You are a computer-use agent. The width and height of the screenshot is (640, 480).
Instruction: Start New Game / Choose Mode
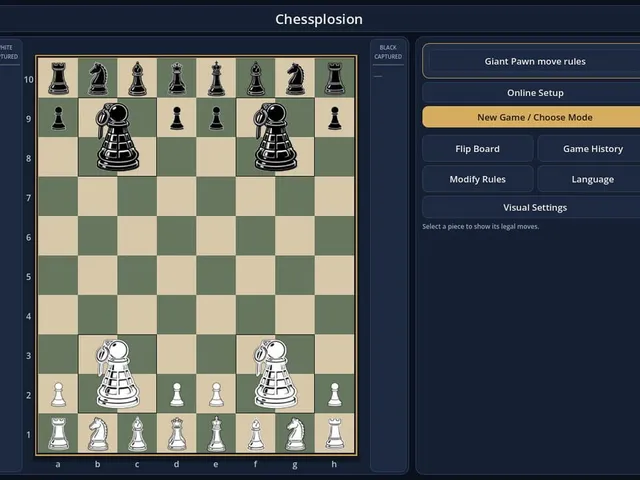click(535, 117)
